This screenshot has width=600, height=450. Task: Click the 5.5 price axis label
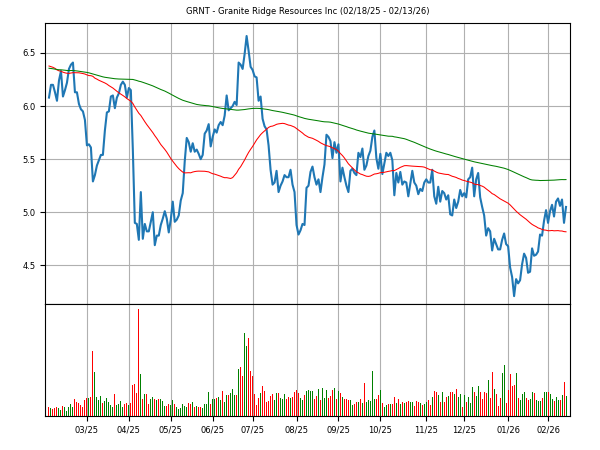coord(30,160)
